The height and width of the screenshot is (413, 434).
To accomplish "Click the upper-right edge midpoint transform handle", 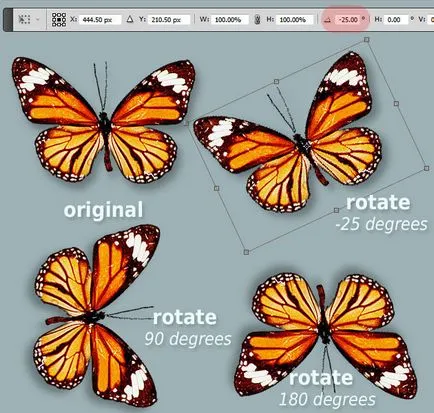I will pos(396,104).
